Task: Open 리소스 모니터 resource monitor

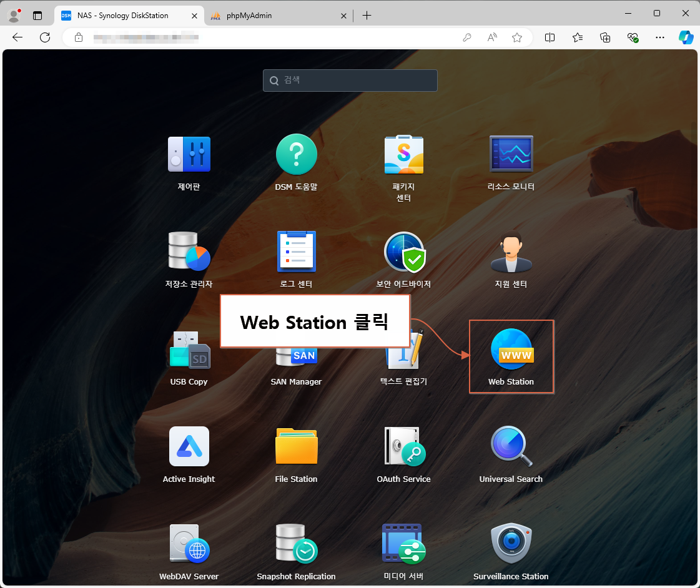Action: tap(511, 154)
